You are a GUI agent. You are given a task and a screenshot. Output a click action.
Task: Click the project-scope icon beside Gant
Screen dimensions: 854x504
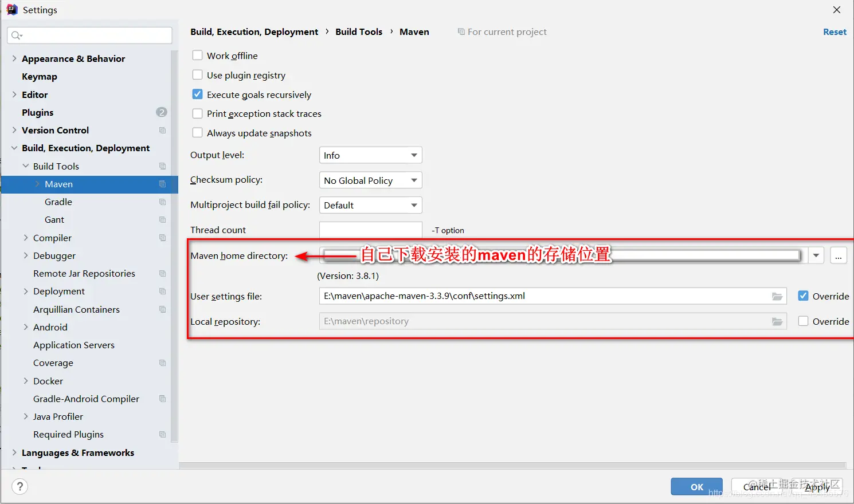point(162,220)
